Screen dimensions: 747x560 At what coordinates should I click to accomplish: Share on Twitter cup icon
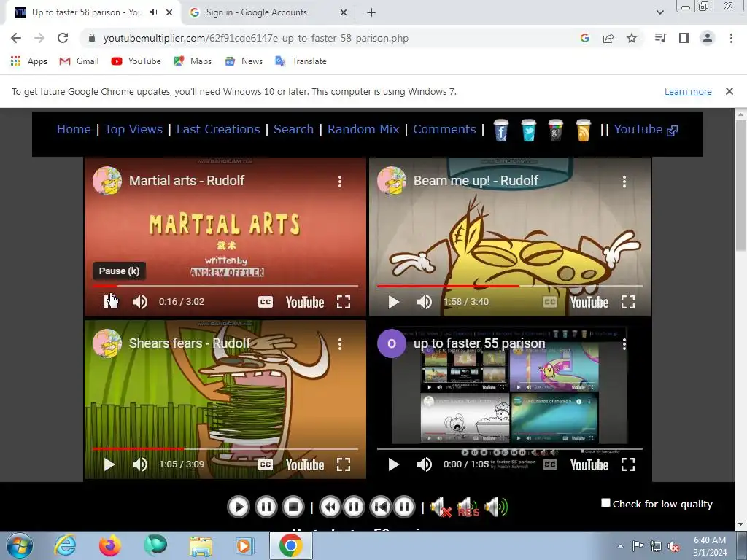pos(528,130)
